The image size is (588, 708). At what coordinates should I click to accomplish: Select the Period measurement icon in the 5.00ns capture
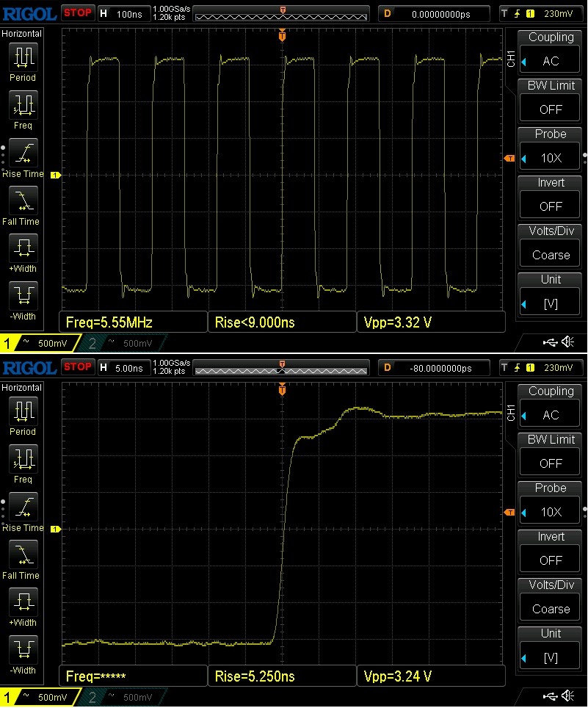point(23,411)
